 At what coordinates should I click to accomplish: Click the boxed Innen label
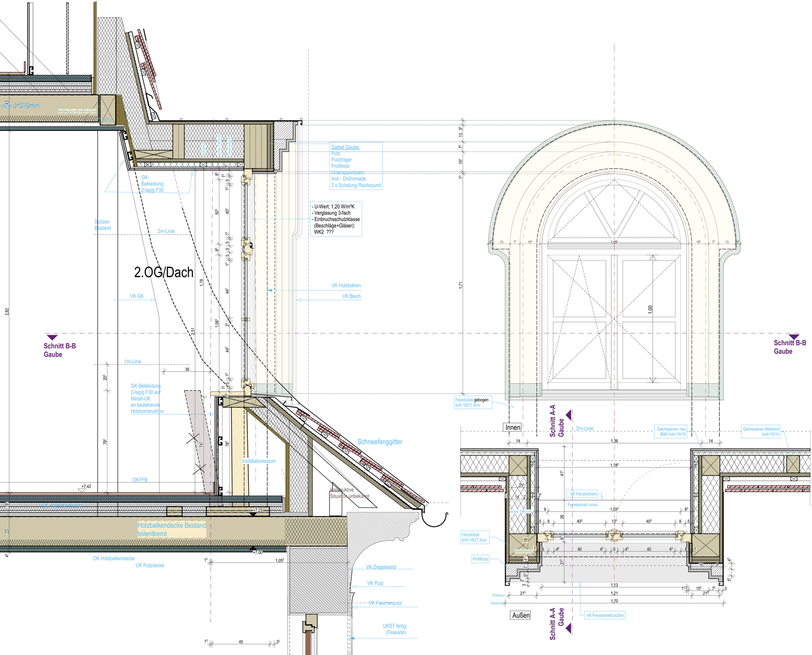click(x=513, y=427)
